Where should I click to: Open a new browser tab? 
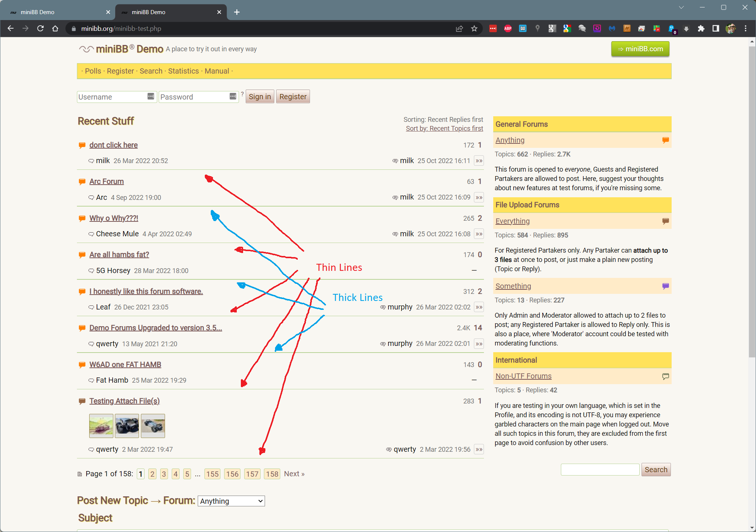237,12
